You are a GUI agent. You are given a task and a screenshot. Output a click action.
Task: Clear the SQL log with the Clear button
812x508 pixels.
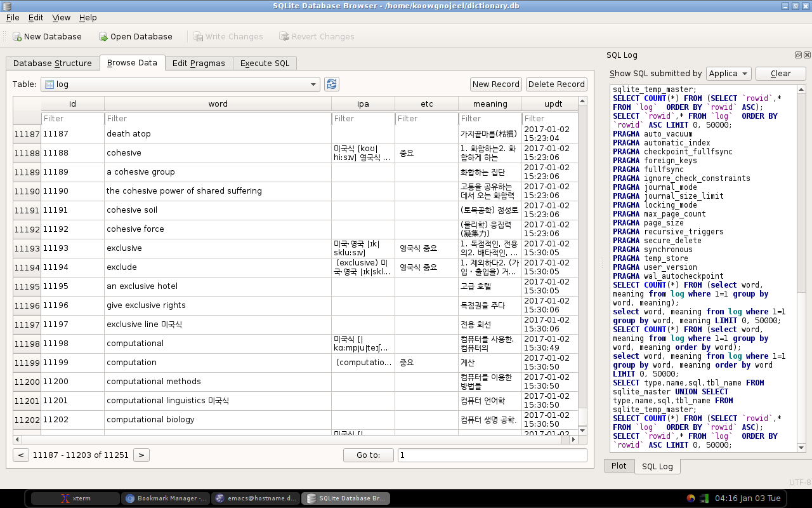(x=781, y=74)
